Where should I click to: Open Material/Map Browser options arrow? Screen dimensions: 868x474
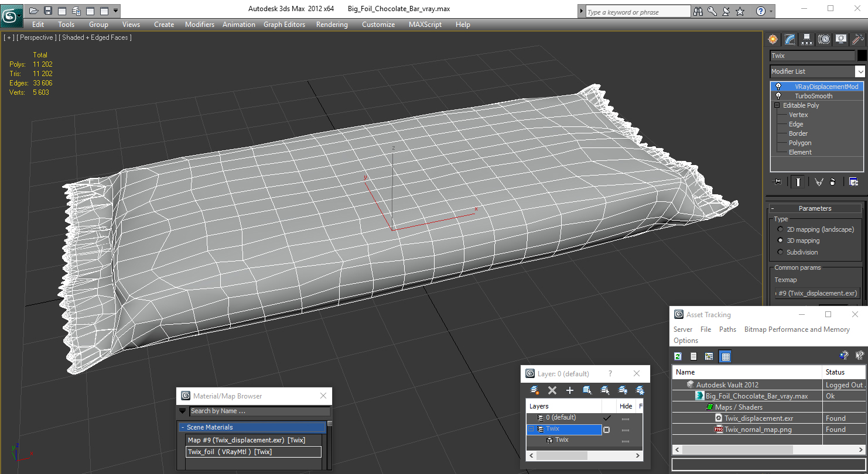click(x=182, y=411)
